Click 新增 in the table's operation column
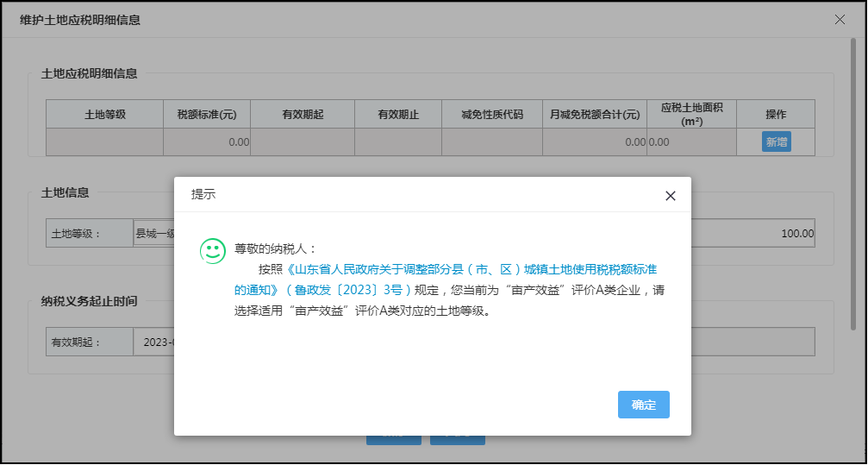868x465 pixels. coord(776,141)
